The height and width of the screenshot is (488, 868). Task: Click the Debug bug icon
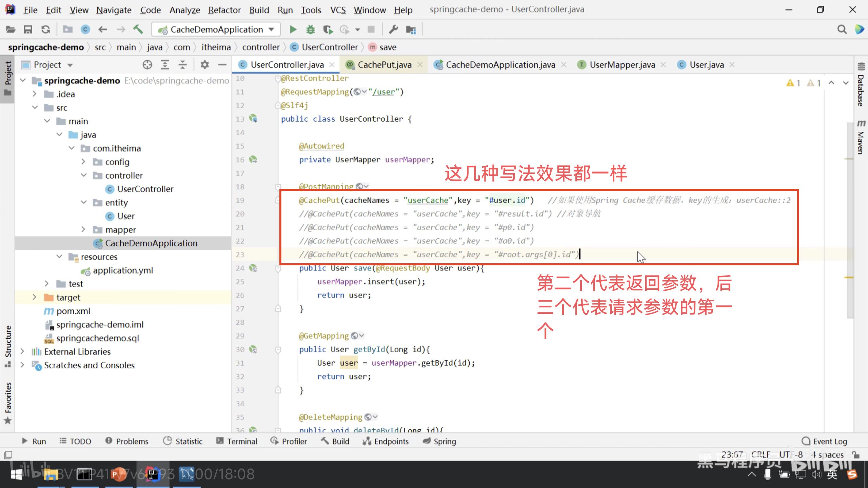point(310,29)
